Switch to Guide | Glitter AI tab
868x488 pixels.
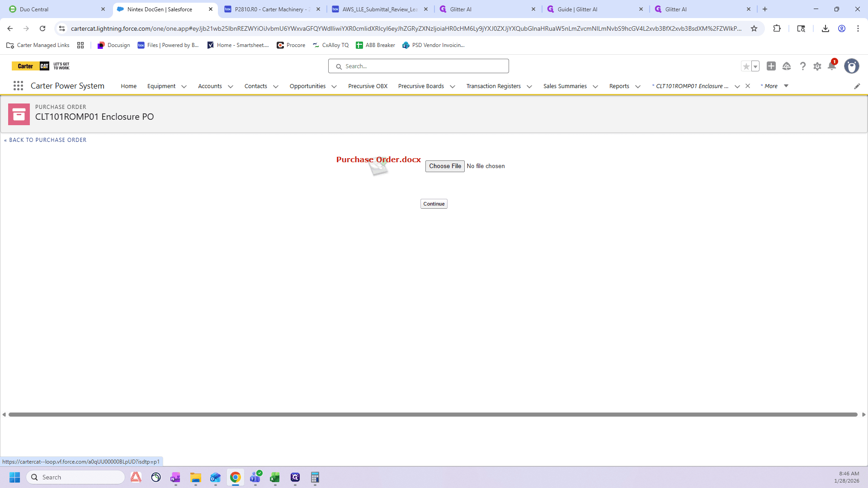595,9
